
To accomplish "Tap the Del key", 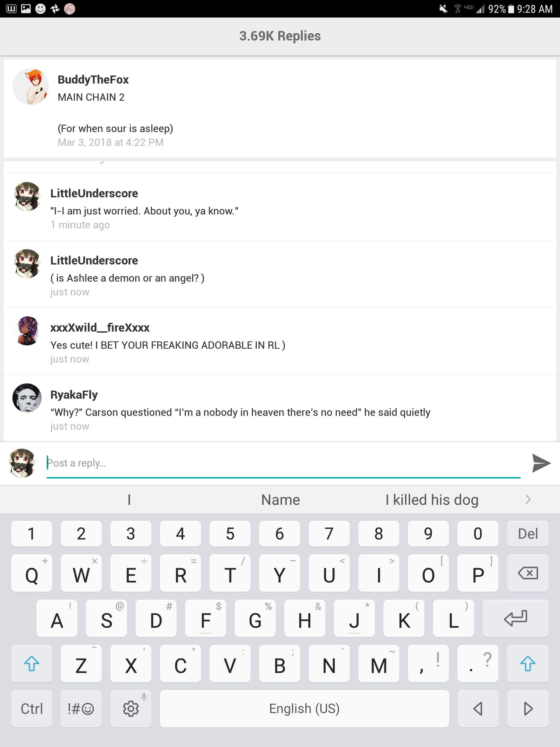I will (x=528, y=533).
